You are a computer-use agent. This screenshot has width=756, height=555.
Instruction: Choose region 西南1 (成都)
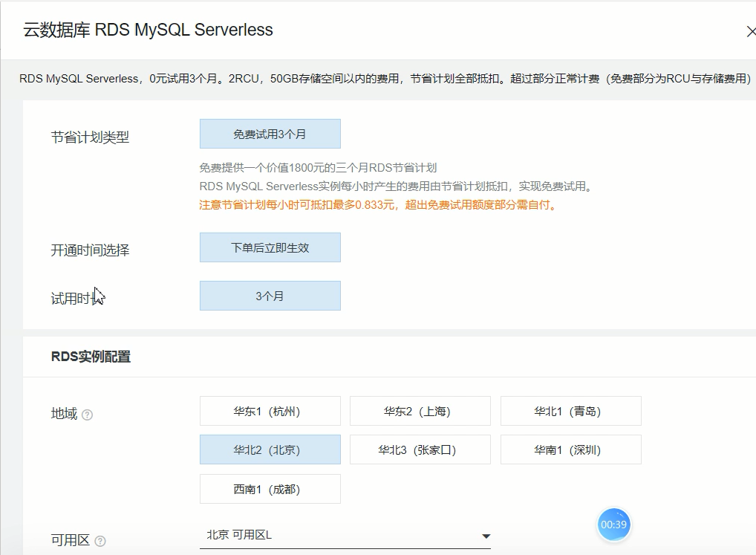(270, 489)
